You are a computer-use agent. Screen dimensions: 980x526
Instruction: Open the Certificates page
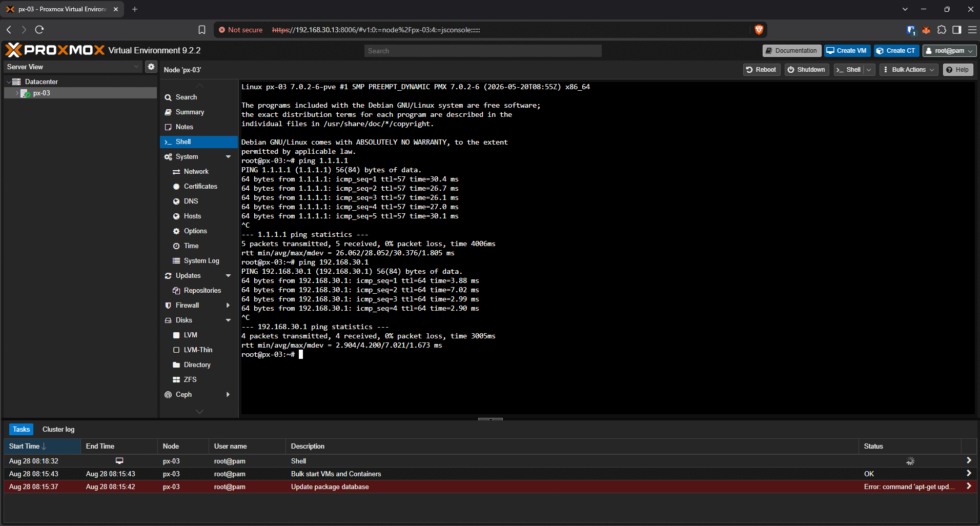200,187
